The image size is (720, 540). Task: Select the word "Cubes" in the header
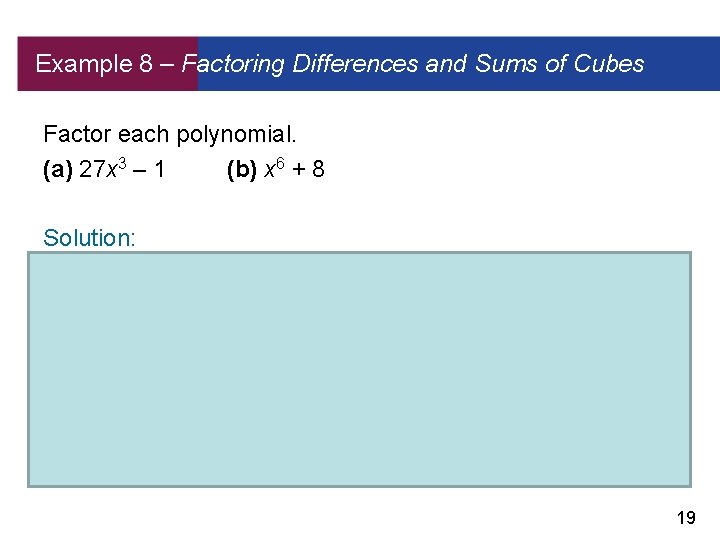[x=609, y=64]
